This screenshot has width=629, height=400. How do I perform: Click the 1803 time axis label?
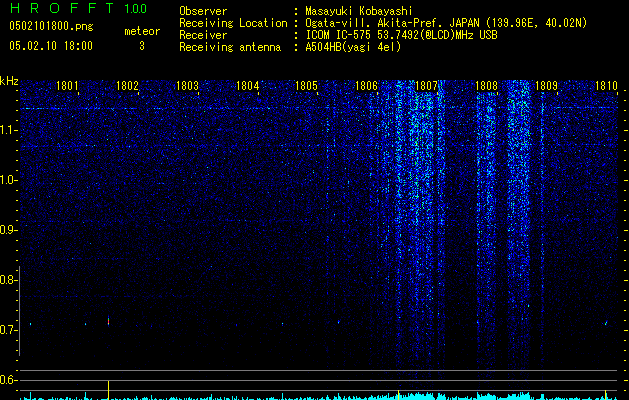[187, 85]
